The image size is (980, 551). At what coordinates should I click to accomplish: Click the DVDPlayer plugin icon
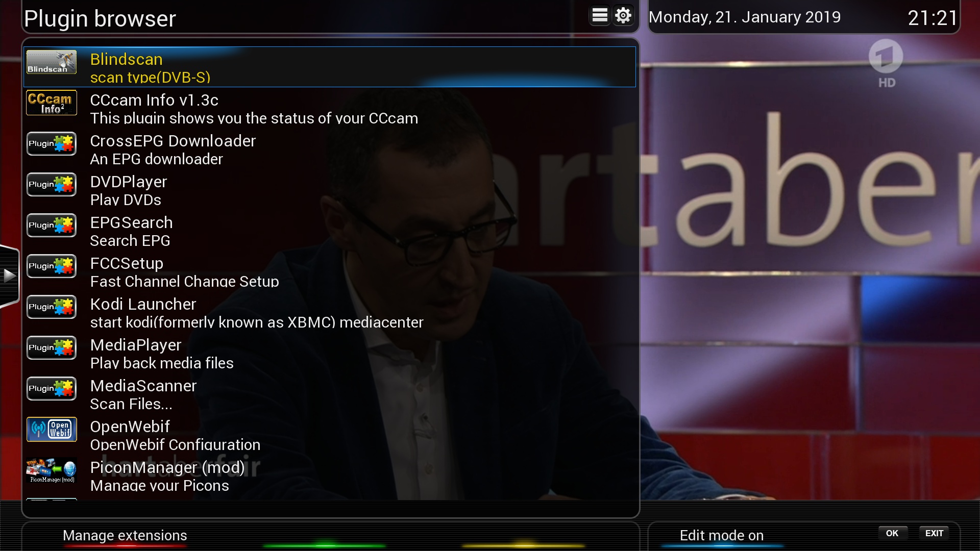[x=51, y=184]
